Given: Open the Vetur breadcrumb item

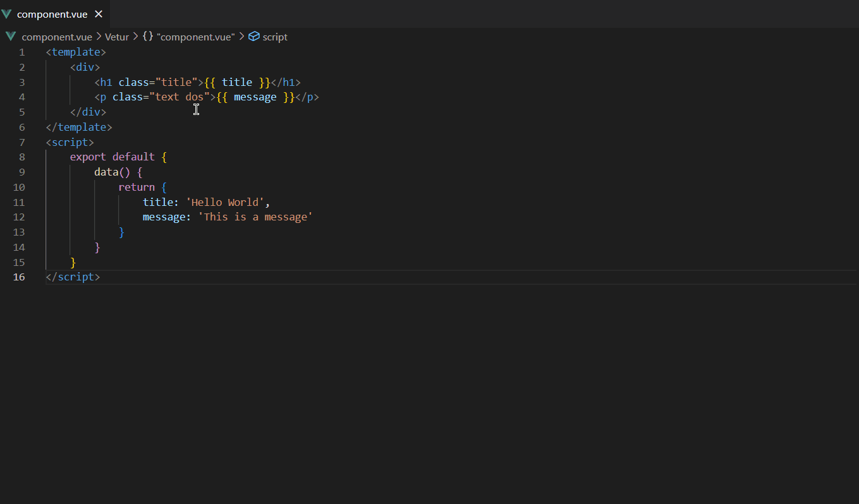Looking at the screenshot, I should click(116, 36).
